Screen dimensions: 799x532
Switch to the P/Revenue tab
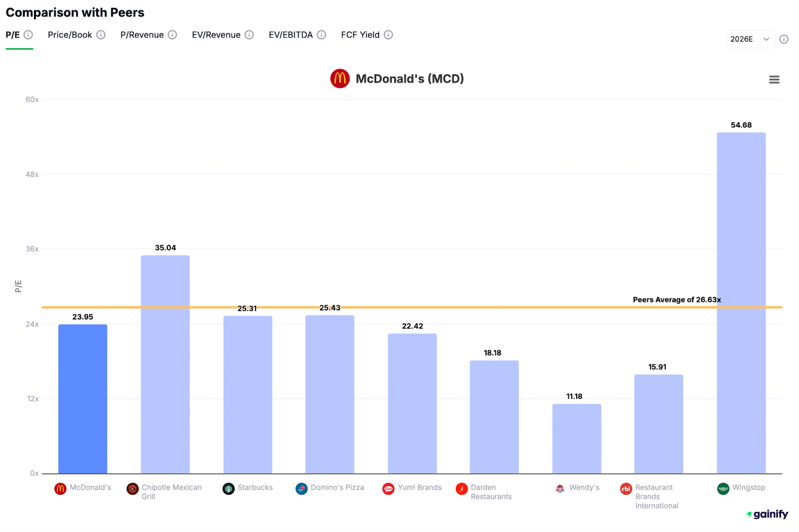pos(142,35)
